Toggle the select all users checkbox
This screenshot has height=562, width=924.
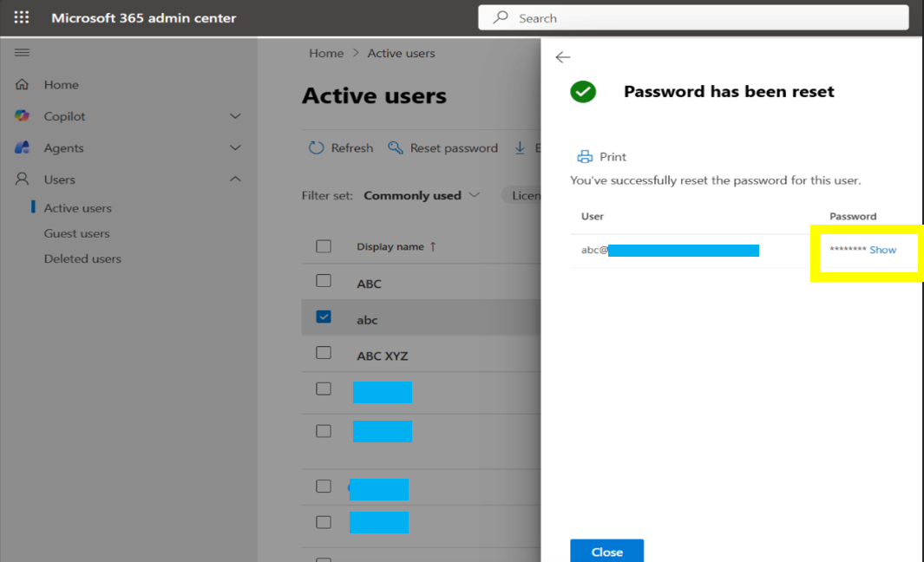click(324, 246)
